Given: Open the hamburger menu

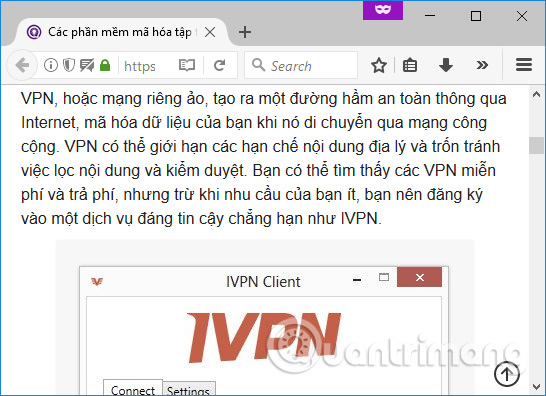Looking at the screenshot, I should point(524,65).
